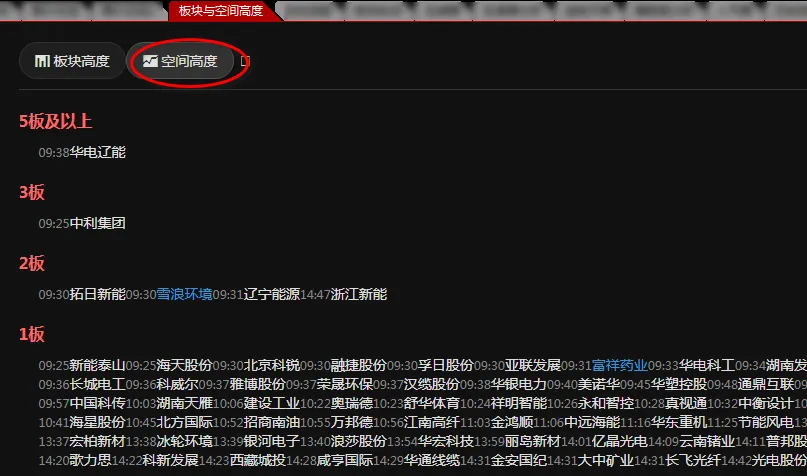
Task: Switch to 空间高度 view
Action: click(x=181, y=61)
